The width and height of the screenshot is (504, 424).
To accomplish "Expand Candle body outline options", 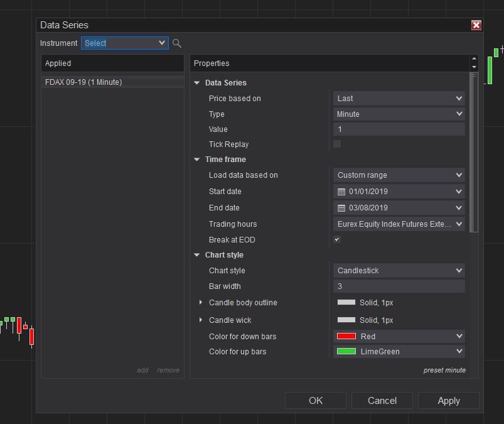I will pos(201,303).
